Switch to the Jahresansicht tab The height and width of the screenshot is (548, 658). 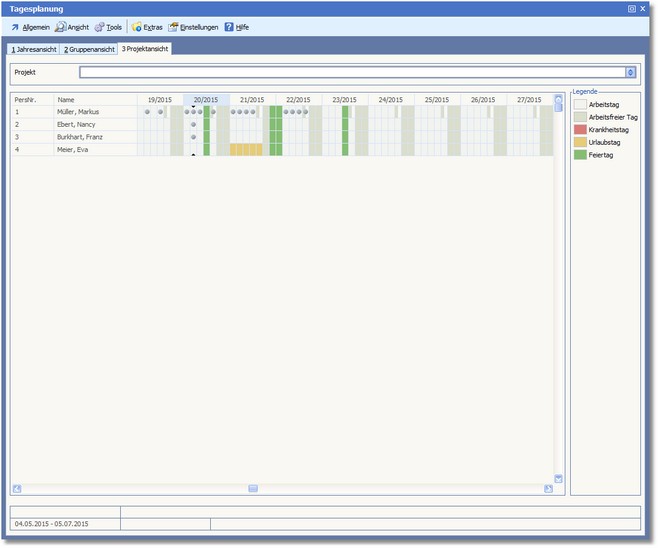pyautogui.click(x=34, y=48)
